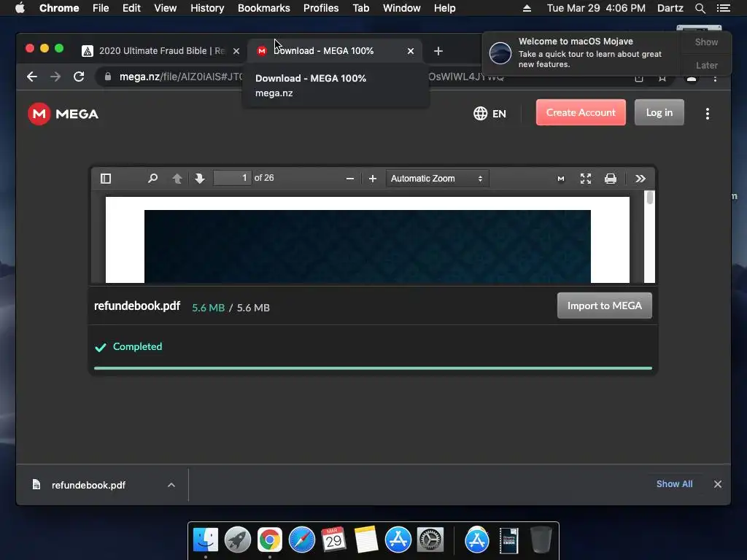The image size is (747, 560).
Task: Open Notes from the Dock
Action: [x=366, y=540]
